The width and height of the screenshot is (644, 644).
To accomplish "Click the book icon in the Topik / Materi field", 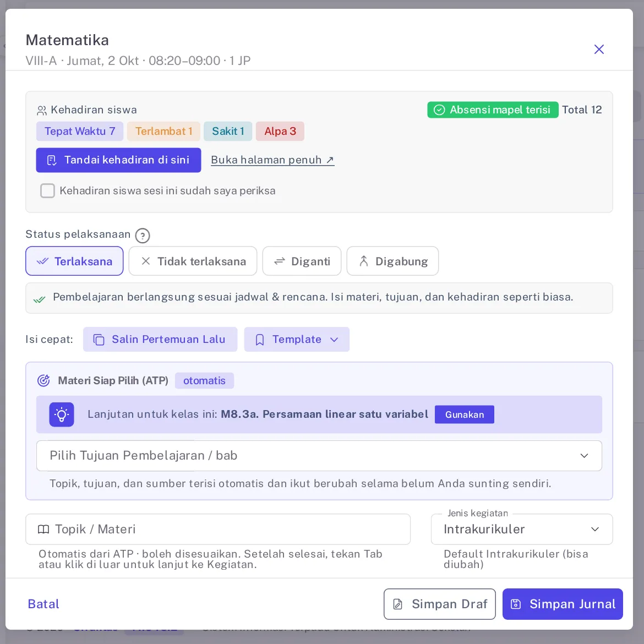I will pyautogui.click(x=43, y=529).
